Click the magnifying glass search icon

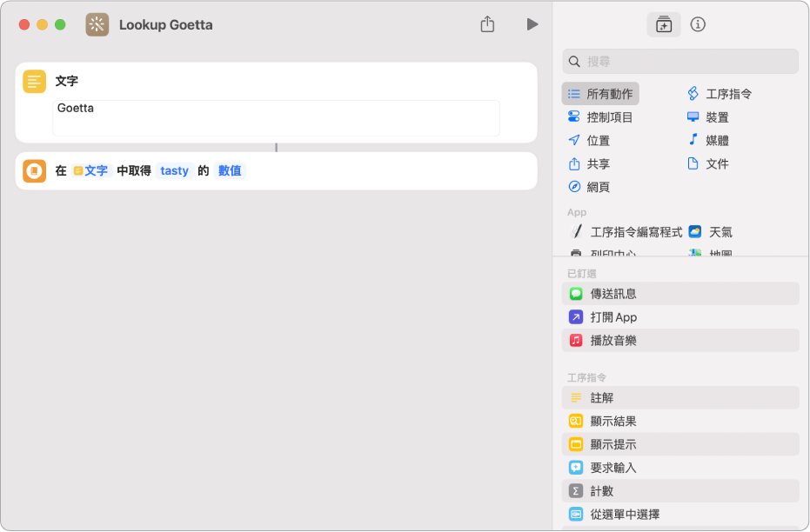(574, 62)
